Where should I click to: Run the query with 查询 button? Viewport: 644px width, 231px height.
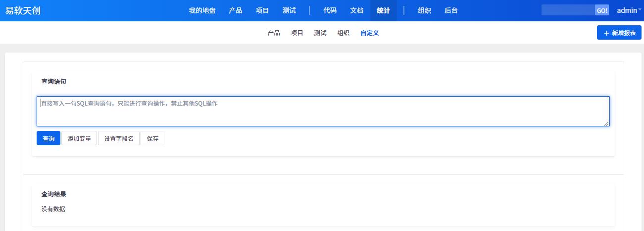pos(49,139)
